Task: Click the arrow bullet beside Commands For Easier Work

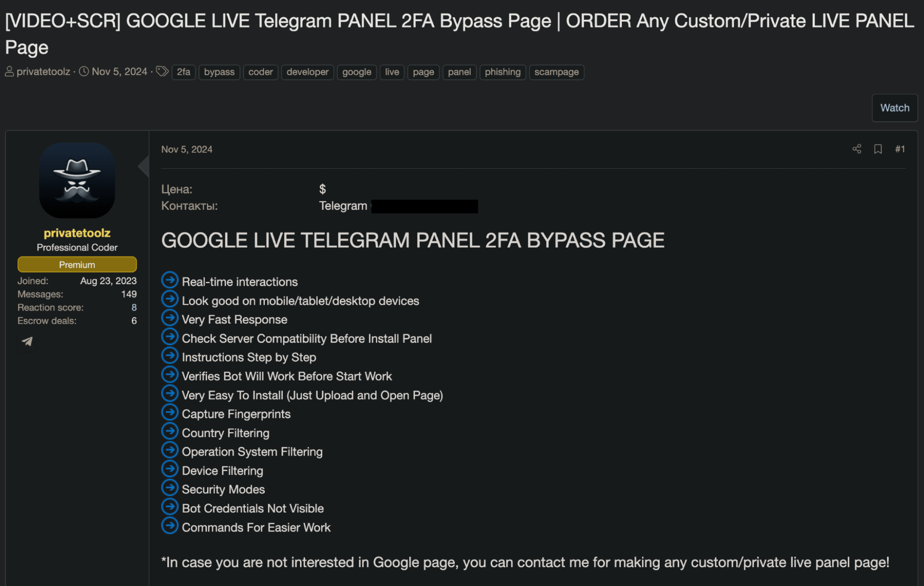Action: [x=170, y=525]
